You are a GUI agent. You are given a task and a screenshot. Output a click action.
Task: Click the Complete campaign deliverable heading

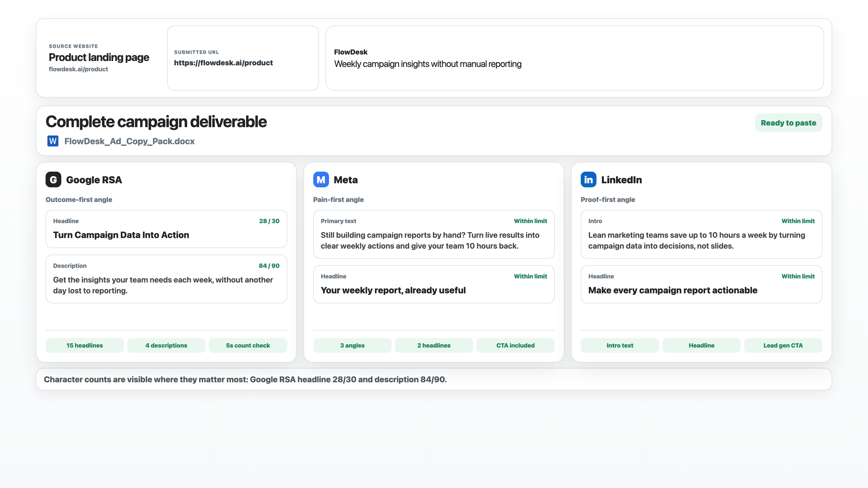coord(156,121)
